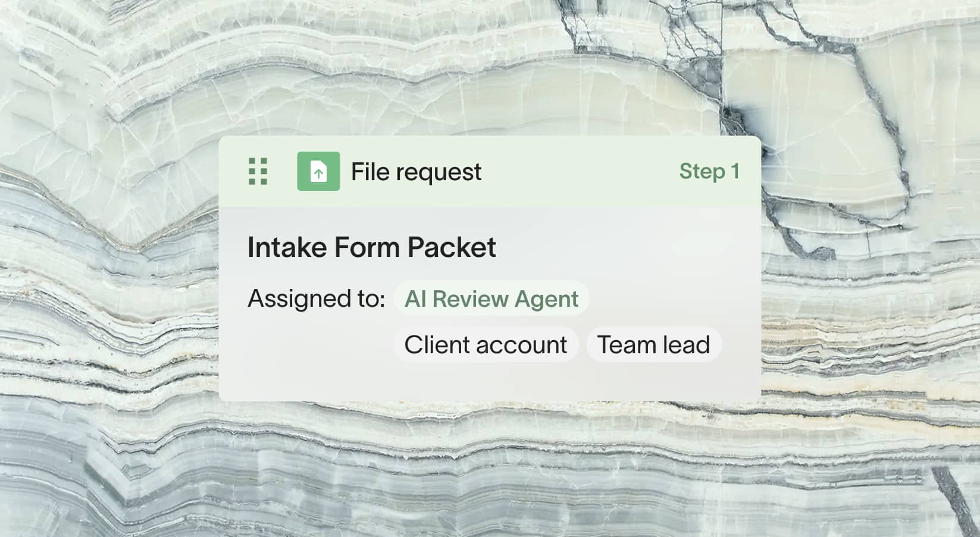The width and height of the screenshot is (980, 537).
Task: Click the Step 1 label
Action: click(x=709, y=171)
